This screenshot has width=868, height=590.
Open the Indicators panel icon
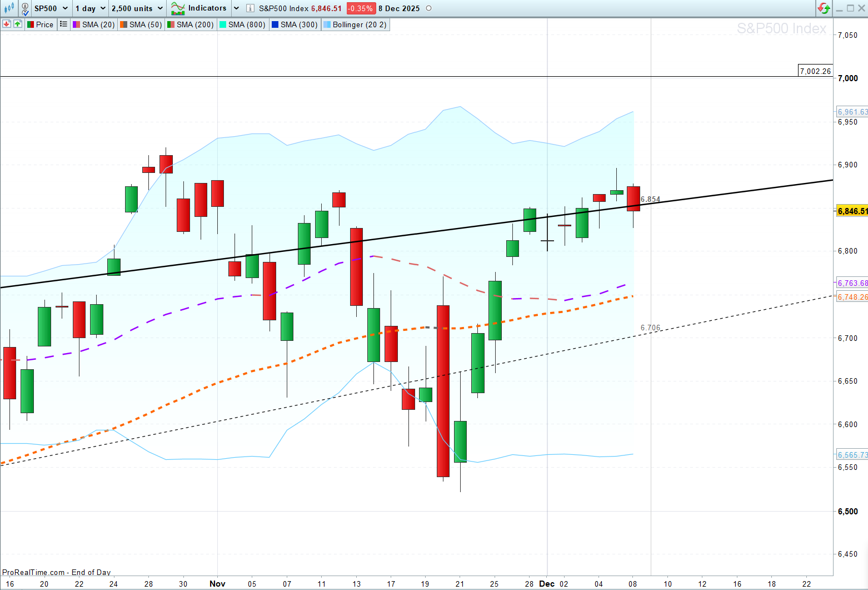(x=178, y=8)
